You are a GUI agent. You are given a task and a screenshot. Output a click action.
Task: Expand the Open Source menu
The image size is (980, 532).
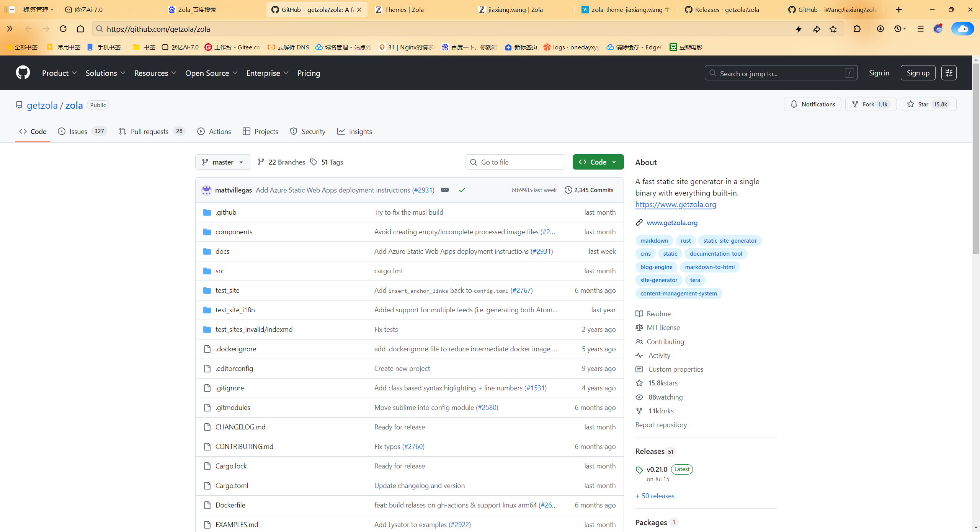click(211, 73)
